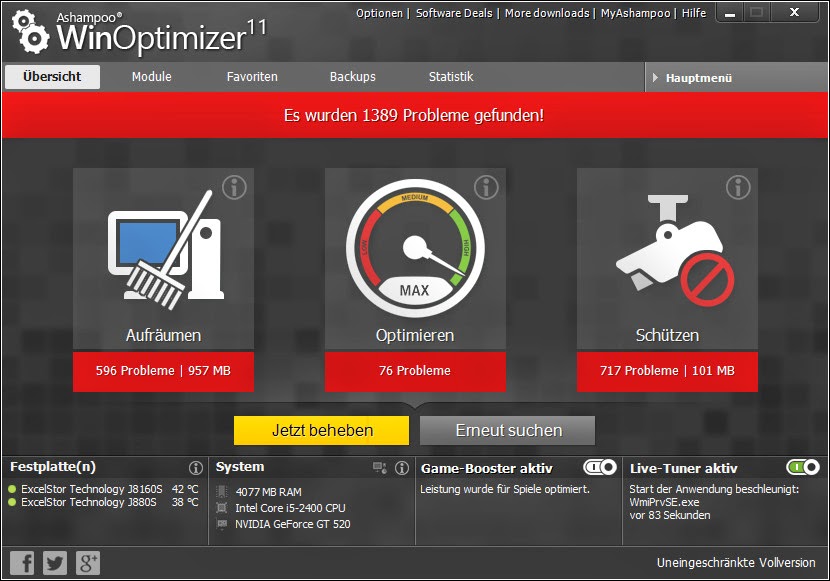Minimize the WinOptimizer window
830x581 pixels.
730,13
